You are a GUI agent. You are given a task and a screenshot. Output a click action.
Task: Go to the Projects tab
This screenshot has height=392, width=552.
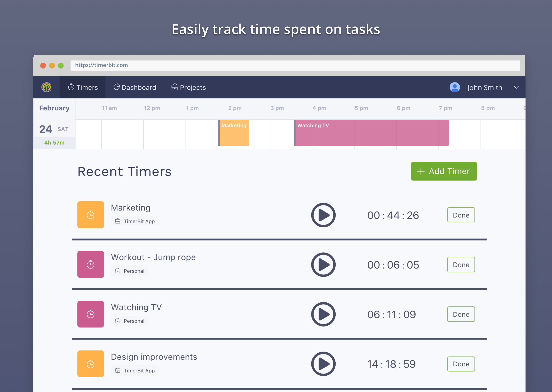[189, 87]
